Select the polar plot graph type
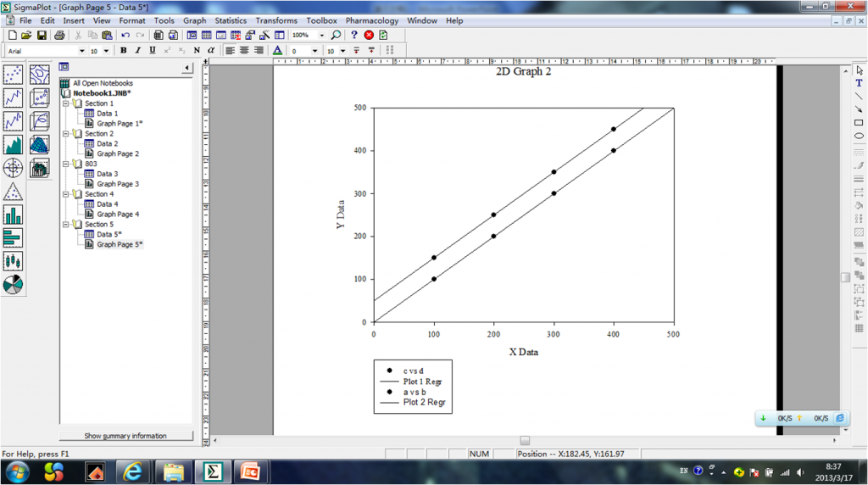Viewport: 868px width, 485px height. click(13, 168)
